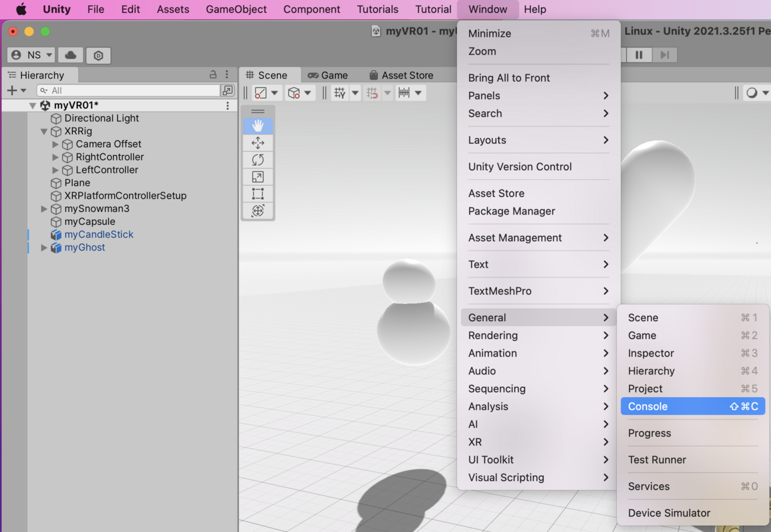The height and width of the screenshot is (532, 771).
Task: Open the Layouts submenu
Action: [x=538, y=140]
